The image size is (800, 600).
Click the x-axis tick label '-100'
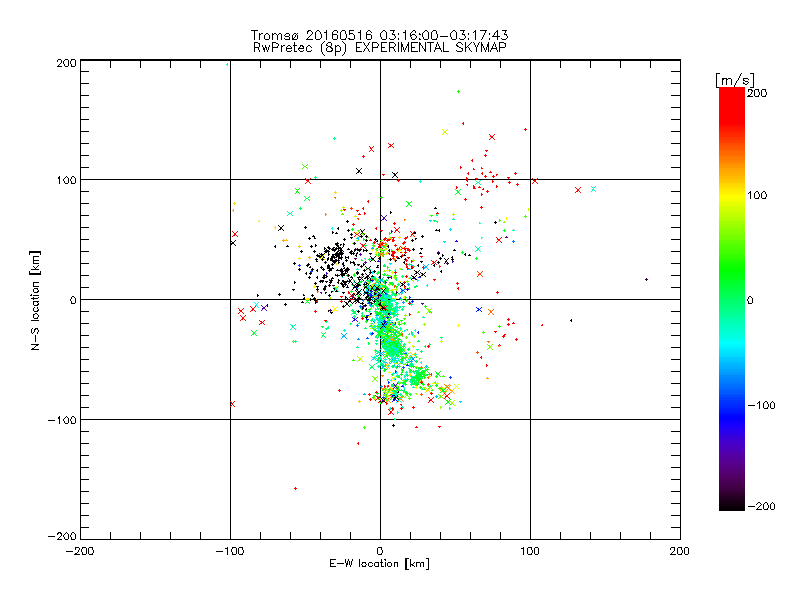(230, 551)
